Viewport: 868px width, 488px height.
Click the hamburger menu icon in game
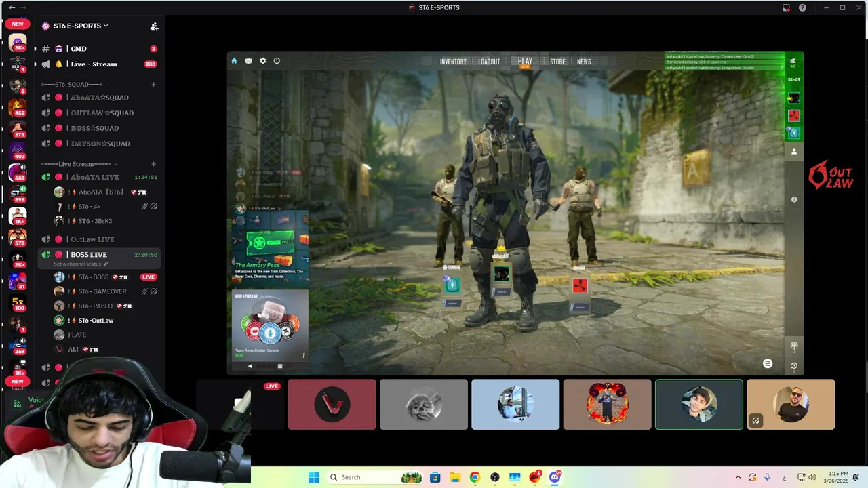(x=768, y=364)
